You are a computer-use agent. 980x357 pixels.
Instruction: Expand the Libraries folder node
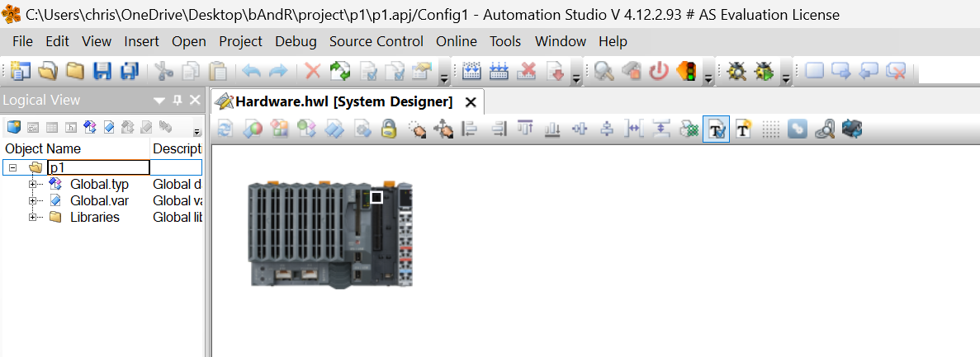tap(32, 217)
